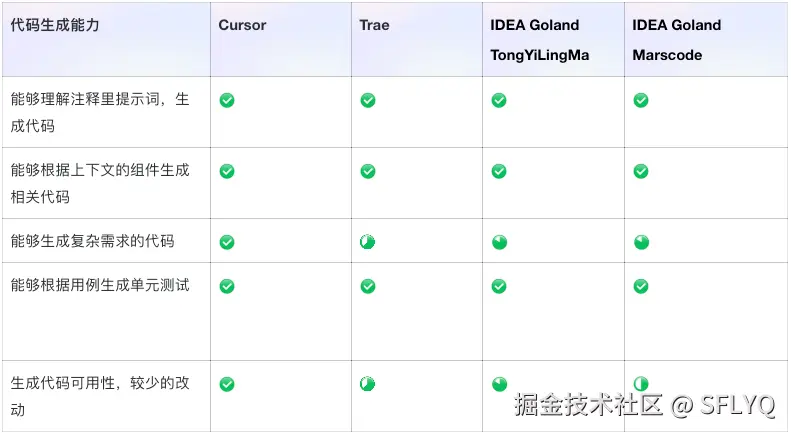Click TongYiLingMa's pie icon for code usability
The image size is (791, 434).
click(x=499, y=384)
